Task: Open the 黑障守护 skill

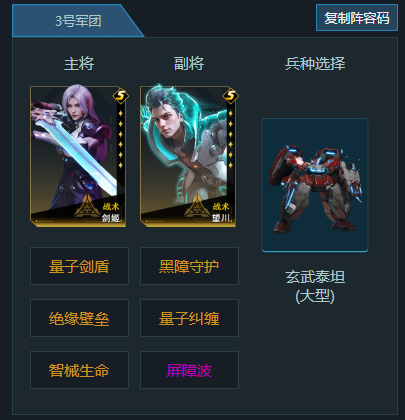Action: tap(189, 266)
